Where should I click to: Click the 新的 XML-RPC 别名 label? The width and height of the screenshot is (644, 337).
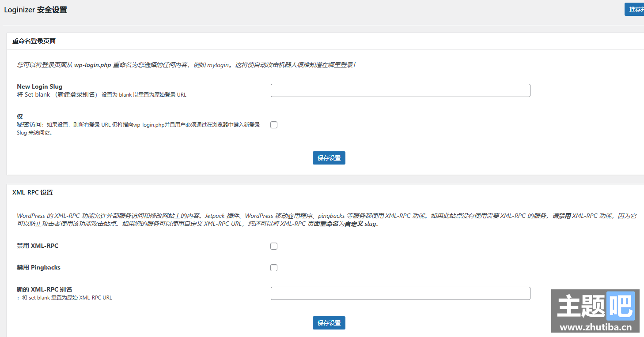tap(45, 289)
